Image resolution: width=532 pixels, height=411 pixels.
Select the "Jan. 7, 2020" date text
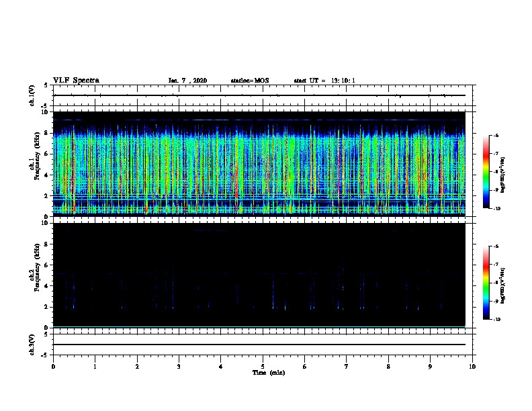(187, 81)
